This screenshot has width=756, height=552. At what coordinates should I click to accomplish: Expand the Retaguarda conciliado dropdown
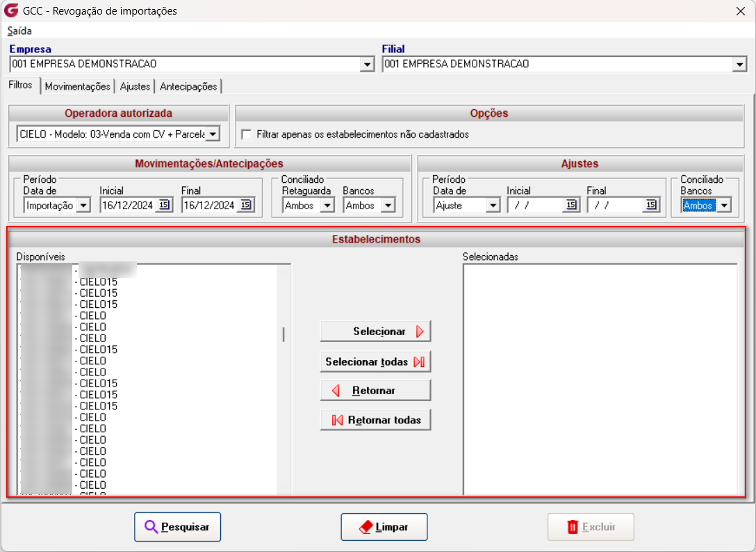point(327,206)
